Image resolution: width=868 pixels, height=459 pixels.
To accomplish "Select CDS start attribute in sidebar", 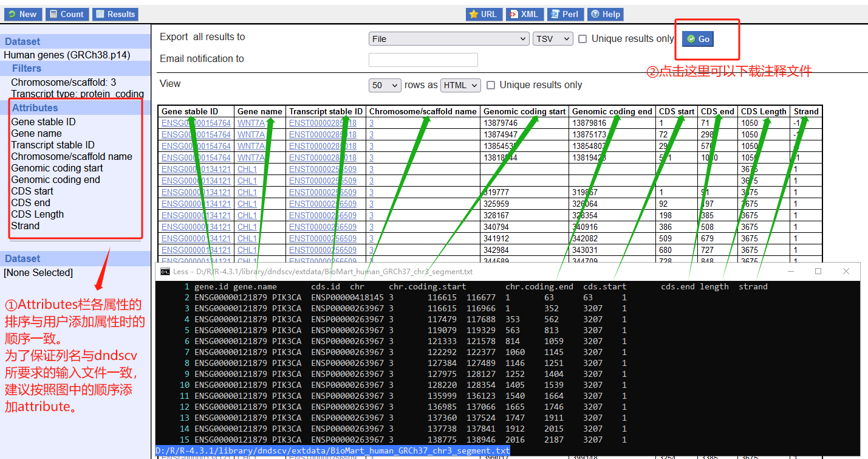I will 32,191.
